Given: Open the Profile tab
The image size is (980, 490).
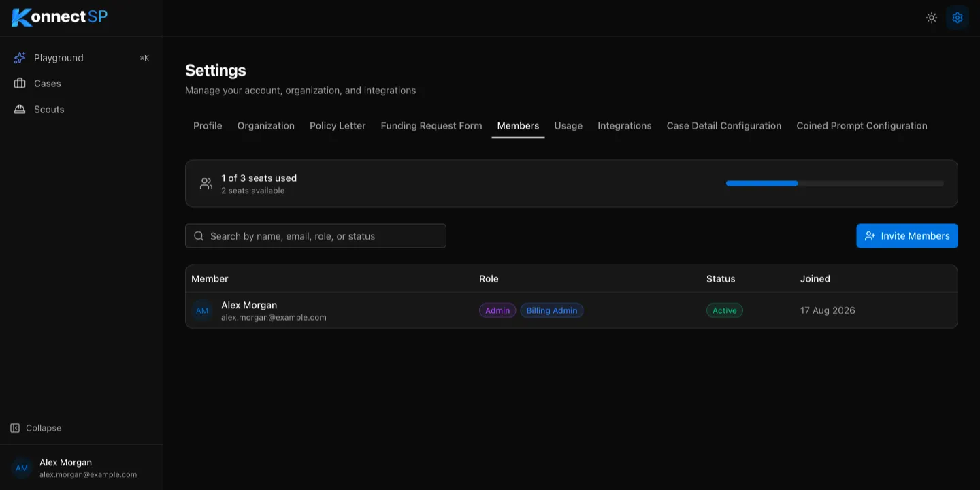Looking at the screenshot, I should point(208,126).
